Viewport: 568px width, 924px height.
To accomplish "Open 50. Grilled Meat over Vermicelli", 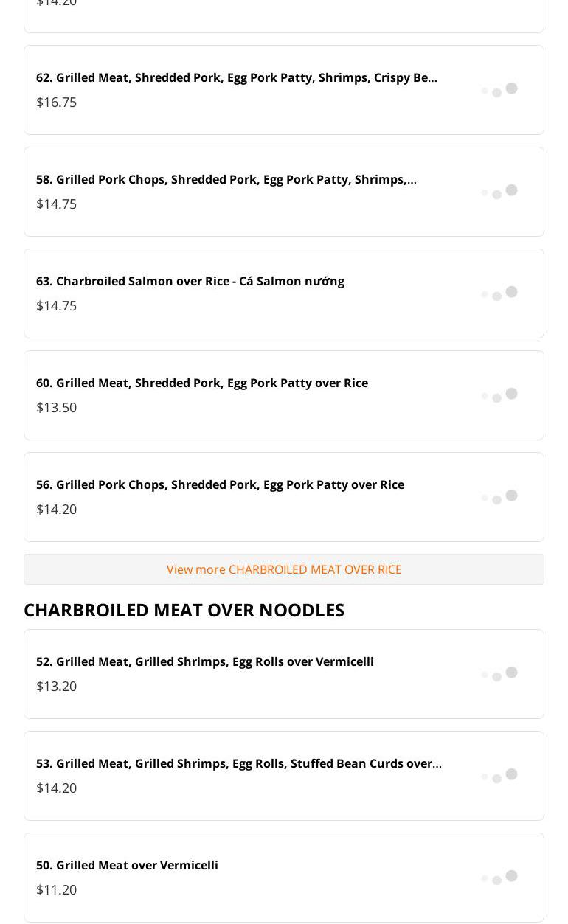I will (127, 865).
